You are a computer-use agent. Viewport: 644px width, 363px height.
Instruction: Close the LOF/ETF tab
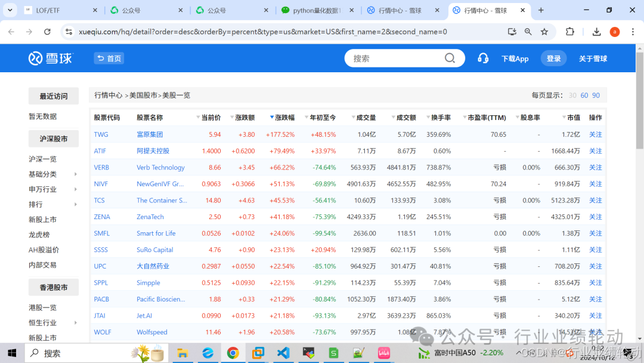(95, 10)
